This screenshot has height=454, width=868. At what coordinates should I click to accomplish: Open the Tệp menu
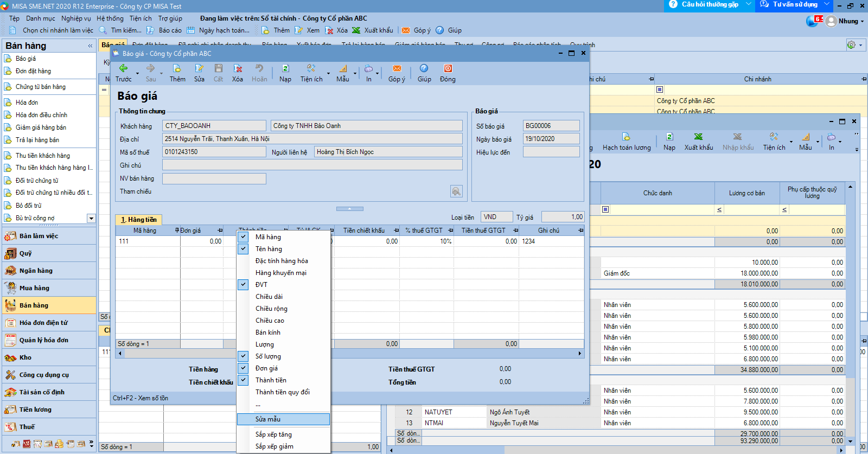click(x=14, y=18)
